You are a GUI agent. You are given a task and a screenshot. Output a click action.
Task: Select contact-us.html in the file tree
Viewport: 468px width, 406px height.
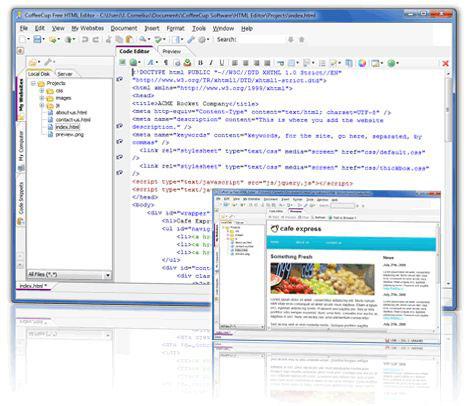pyautogui.click(x=73, y=120)
